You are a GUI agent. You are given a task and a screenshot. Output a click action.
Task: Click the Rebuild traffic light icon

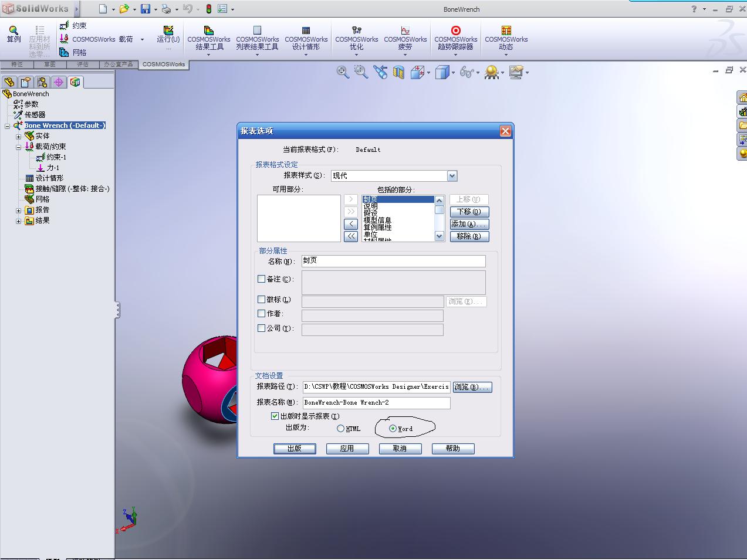pyautogui.click(x=208, y=9)
